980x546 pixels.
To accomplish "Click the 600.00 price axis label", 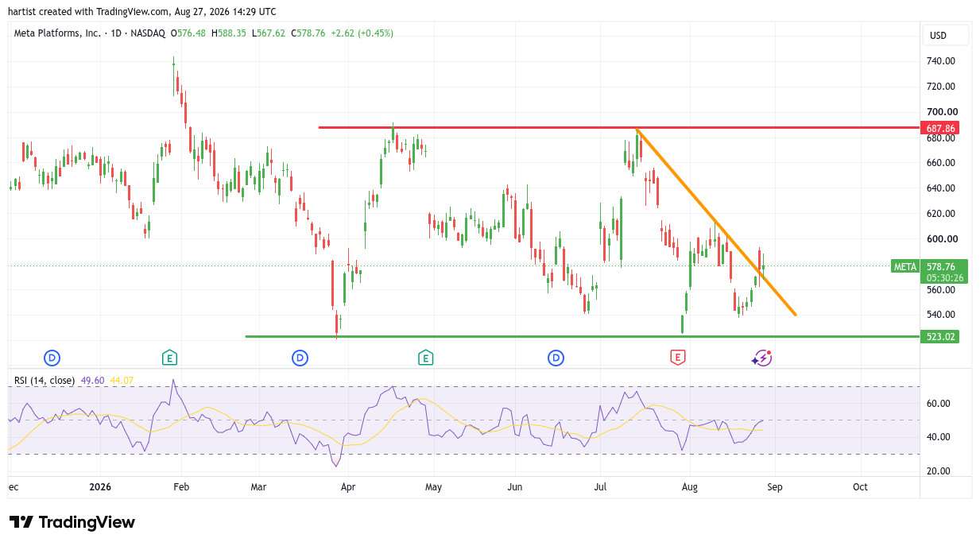I will 940,239.
